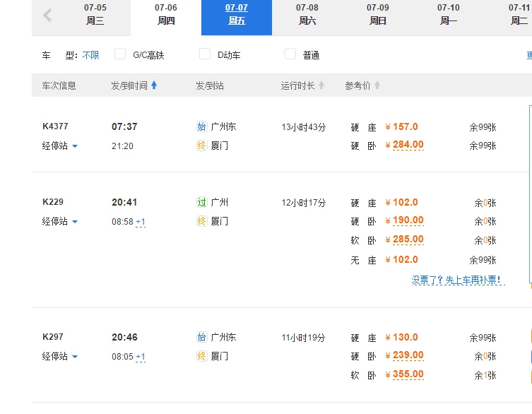Viewport: 532px width, 414px height.
Task: Click the 运行时长 column header
Action: 298,85
